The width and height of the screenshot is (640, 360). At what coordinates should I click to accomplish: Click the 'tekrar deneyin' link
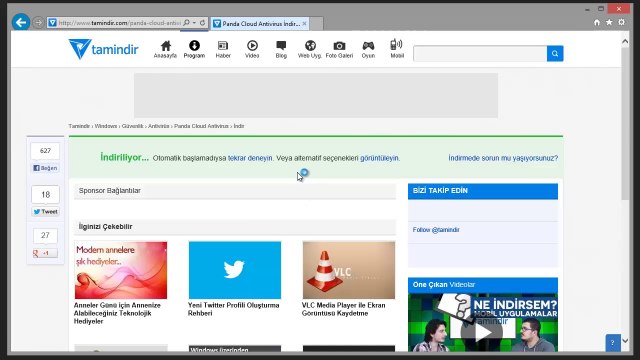[250, 158]
